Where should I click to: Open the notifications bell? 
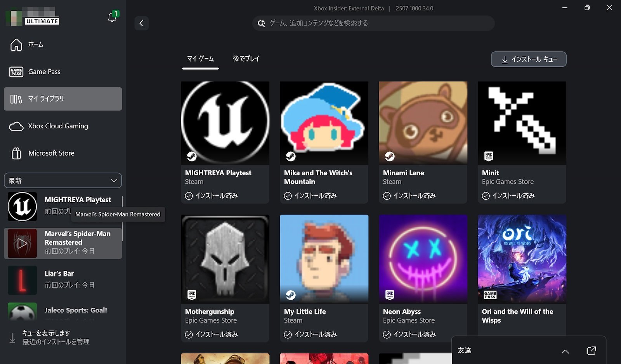112,17
